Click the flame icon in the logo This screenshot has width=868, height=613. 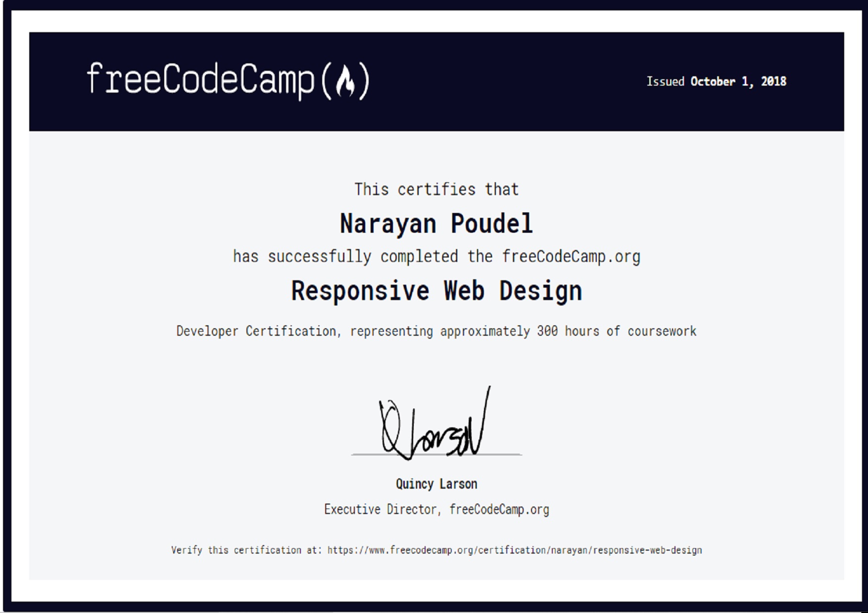pos(345,81)
